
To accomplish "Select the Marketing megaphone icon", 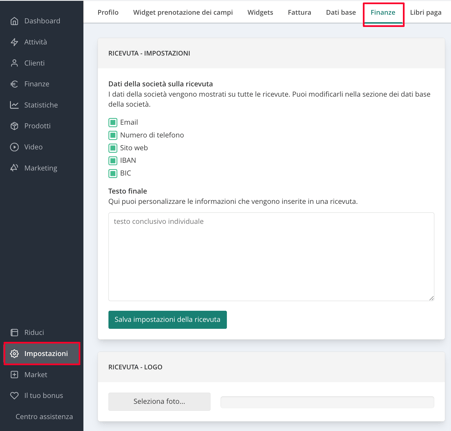I will coord(14,168).
